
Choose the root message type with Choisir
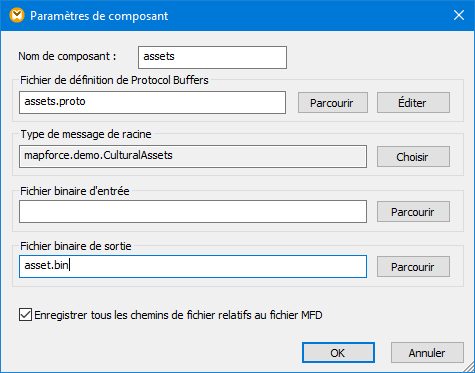pos(413,157)
